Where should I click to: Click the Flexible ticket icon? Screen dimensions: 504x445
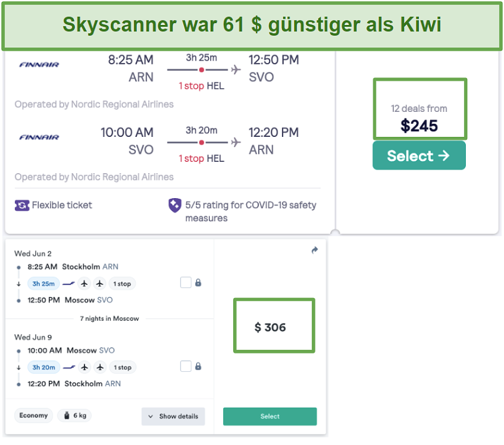point(22,205)
